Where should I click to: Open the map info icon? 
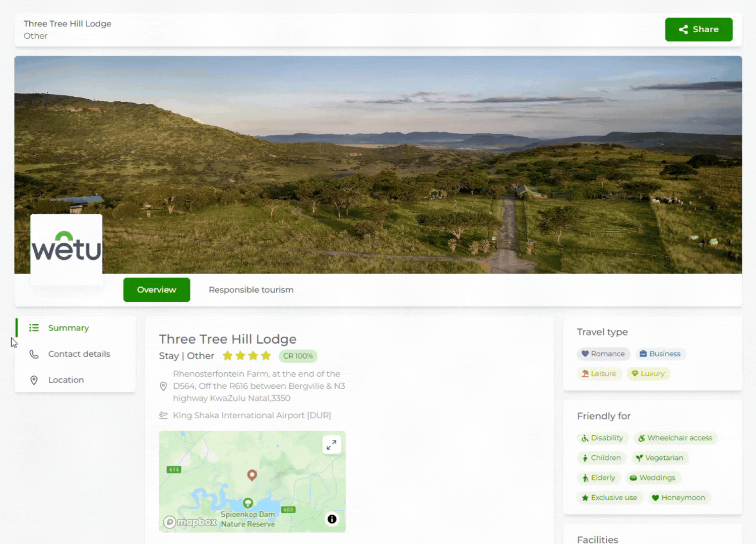(x=332, y=519)
